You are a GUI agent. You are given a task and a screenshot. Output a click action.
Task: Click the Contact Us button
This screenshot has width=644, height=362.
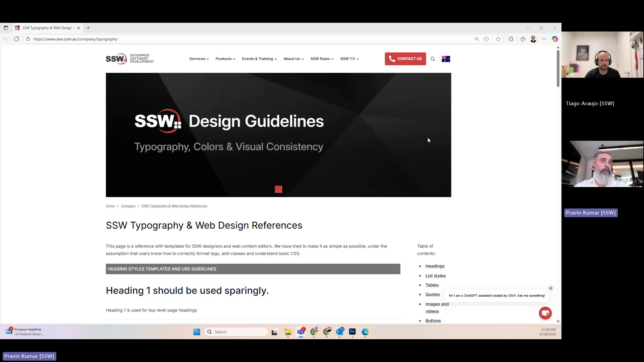pyautogui.click(x=405, y=59)
